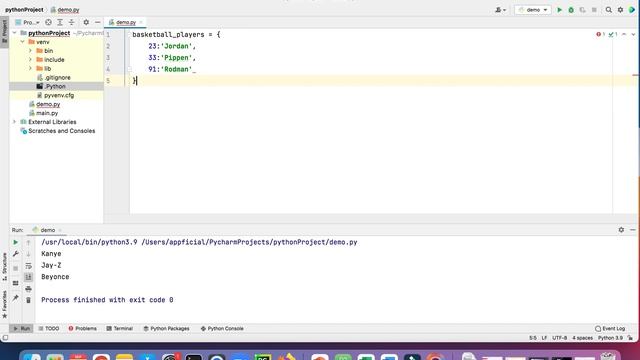Expand External Libraries node
Image resolution: width=640 pixels, height=360 pixels.
pyautogui.click(x=15, y=122)
